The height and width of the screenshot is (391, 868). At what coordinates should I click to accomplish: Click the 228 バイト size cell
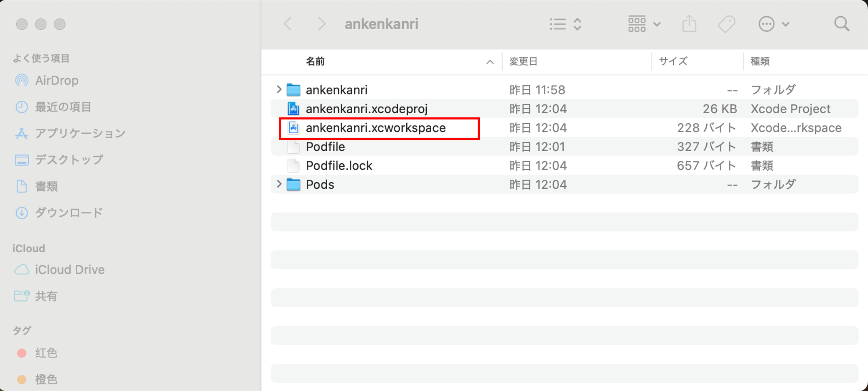point(707,128)
